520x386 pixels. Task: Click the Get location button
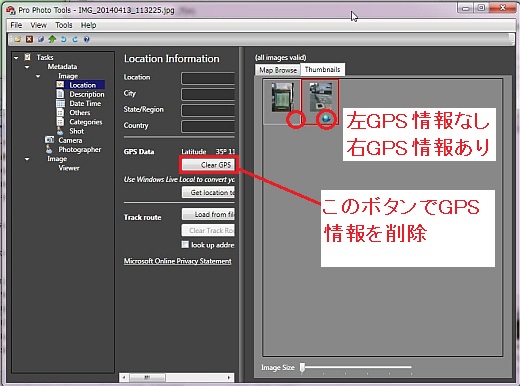click(x=208, y=192)
